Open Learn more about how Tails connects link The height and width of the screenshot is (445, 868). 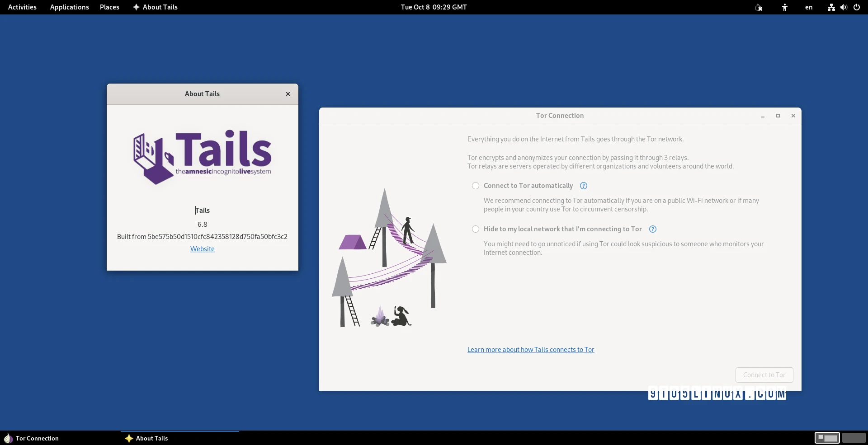click(531, 350)
